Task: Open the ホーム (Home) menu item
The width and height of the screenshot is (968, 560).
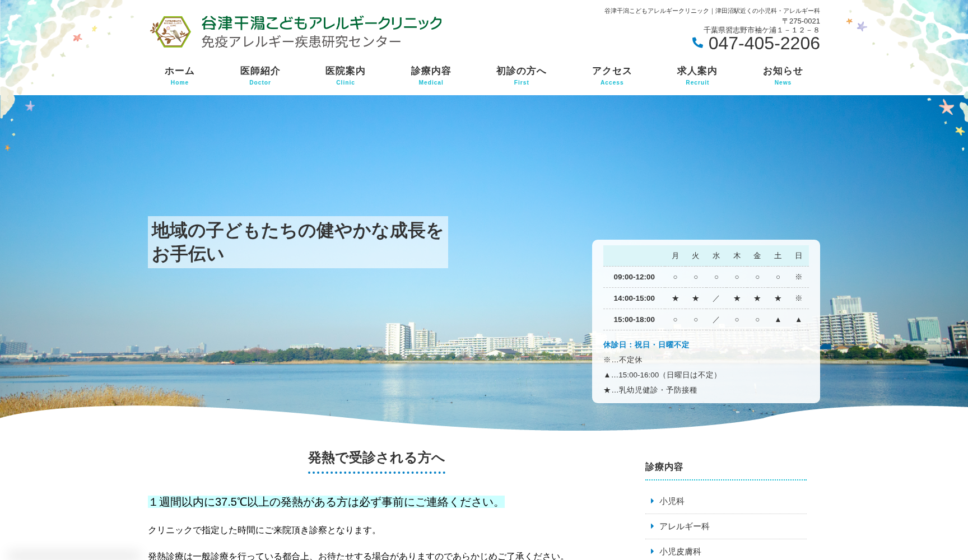Action: coord(179,75)
